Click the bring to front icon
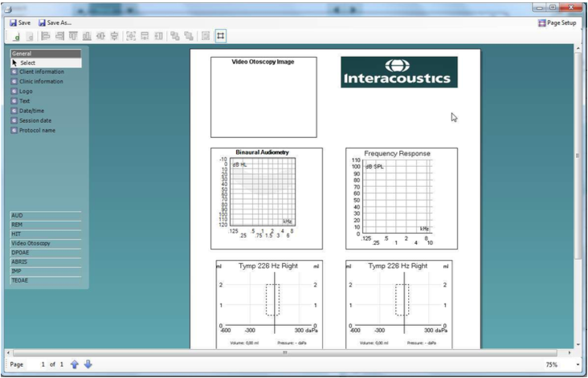 point(175,36)
